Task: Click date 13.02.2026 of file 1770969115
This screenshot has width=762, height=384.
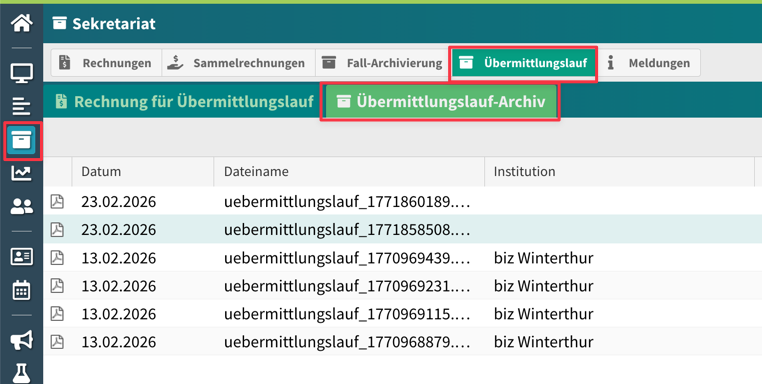Action: pos(119,314)
